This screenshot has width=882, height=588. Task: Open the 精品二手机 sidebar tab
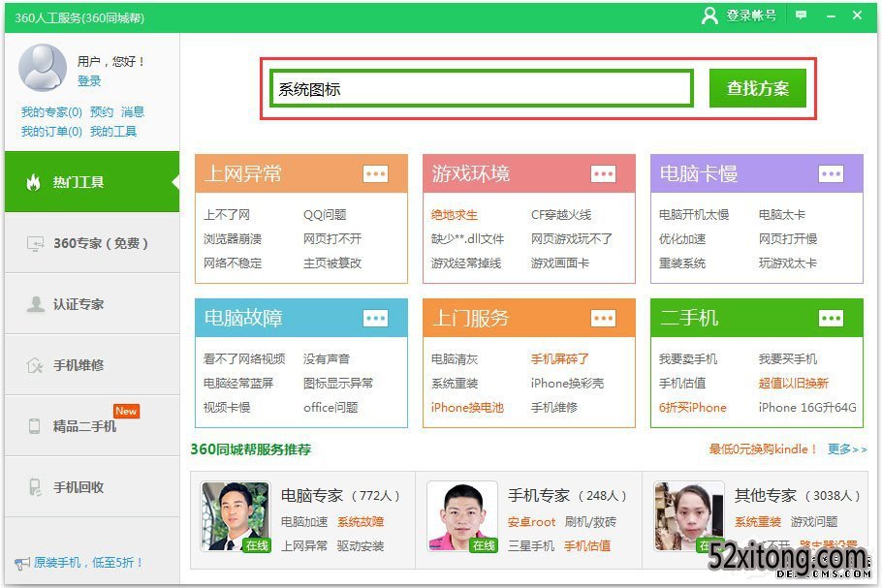point(92,426)
